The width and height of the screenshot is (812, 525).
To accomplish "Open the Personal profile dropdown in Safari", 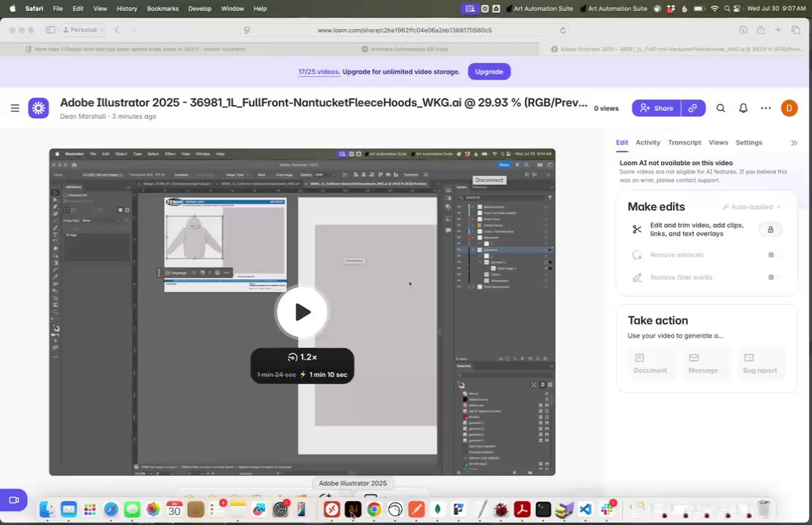I will (x=83, y=30).
